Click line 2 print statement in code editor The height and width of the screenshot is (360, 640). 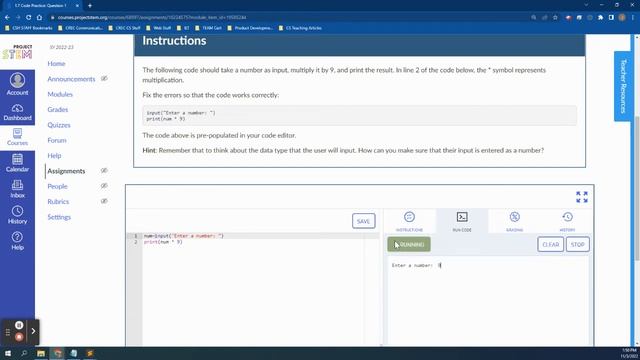pyautogui.click(x=163, y=242)
